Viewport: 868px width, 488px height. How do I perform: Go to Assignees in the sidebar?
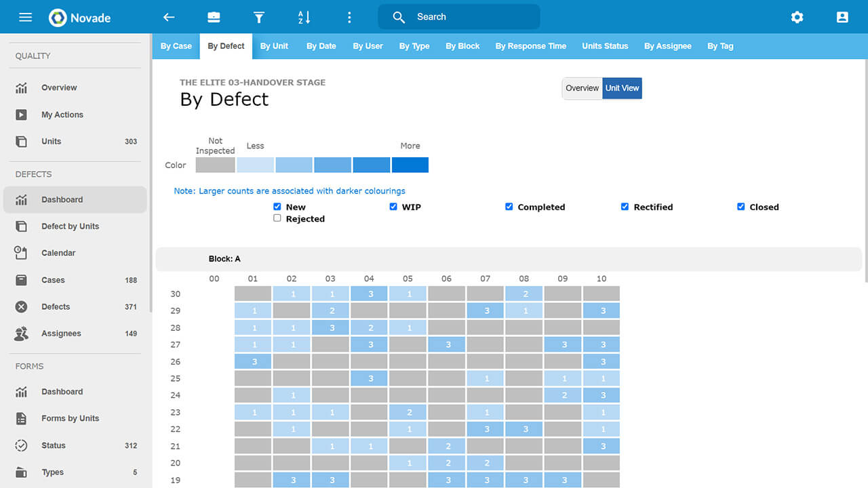(x=61, y=333)
